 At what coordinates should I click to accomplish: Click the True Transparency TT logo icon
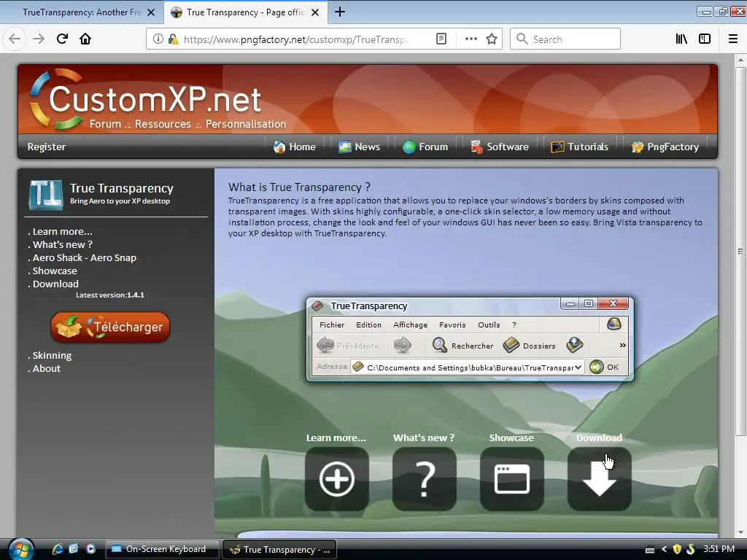coord(45,194)
